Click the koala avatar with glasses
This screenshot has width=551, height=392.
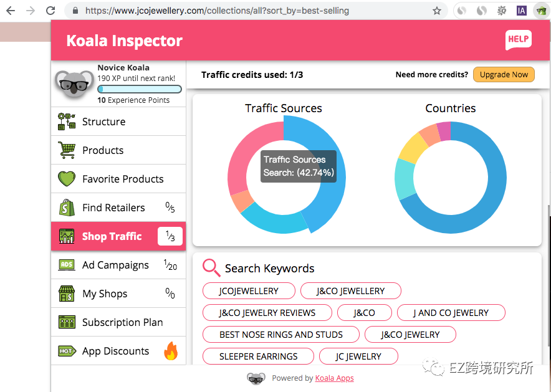coord(74,84)
